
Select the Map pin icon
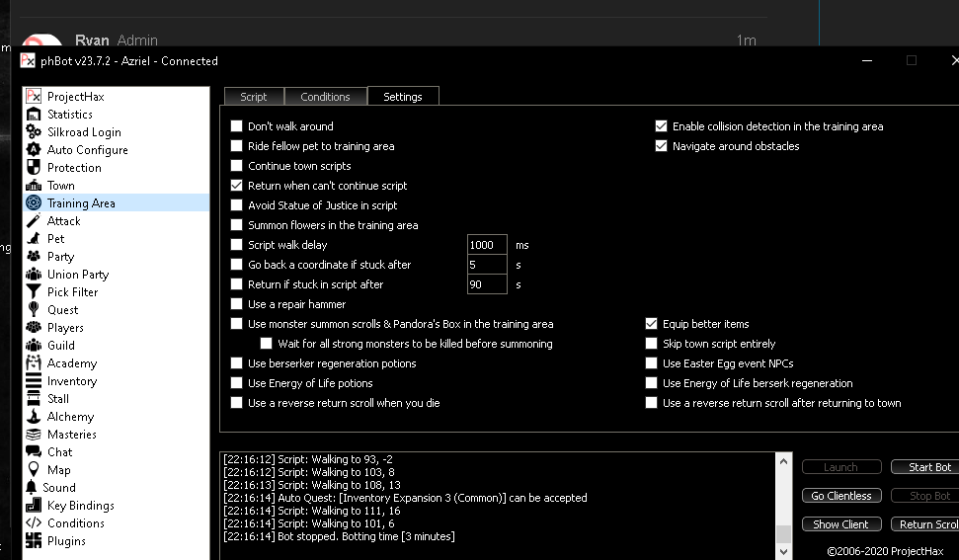point(34,470)
